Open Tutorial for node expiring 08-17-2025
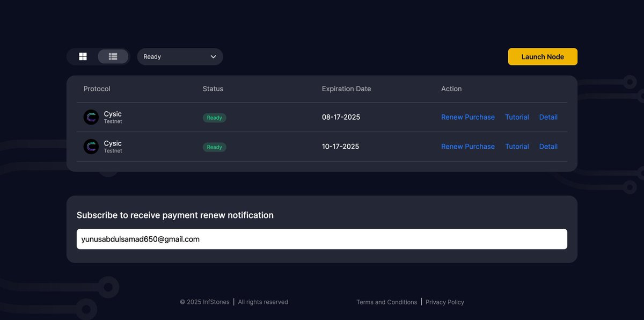The height and width of the screenshot is (320, 644). tap(517, 117)
